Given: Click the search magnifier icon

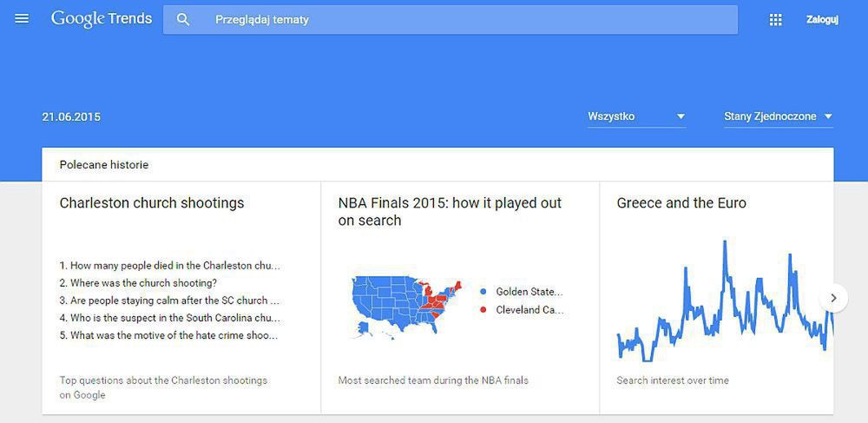Looking at the screenshot, I should click(182, 20).
